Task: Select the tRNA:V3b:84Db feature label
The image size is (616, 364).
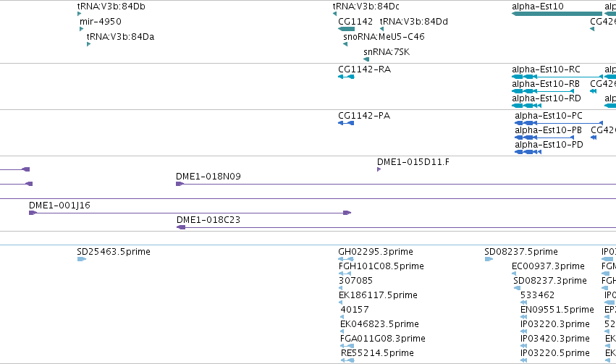Action: pos(111,7)
